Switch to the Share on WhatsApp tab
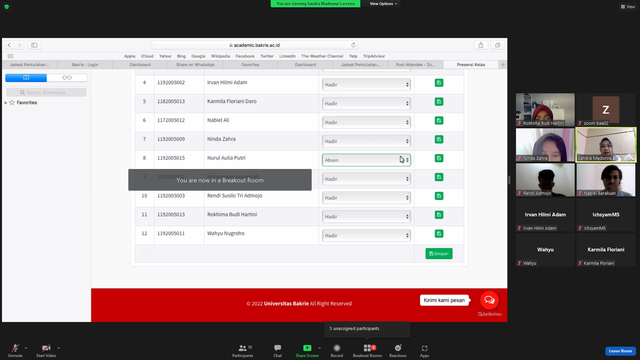This screenshot has height=360, width=640. (x=195, y=64)
